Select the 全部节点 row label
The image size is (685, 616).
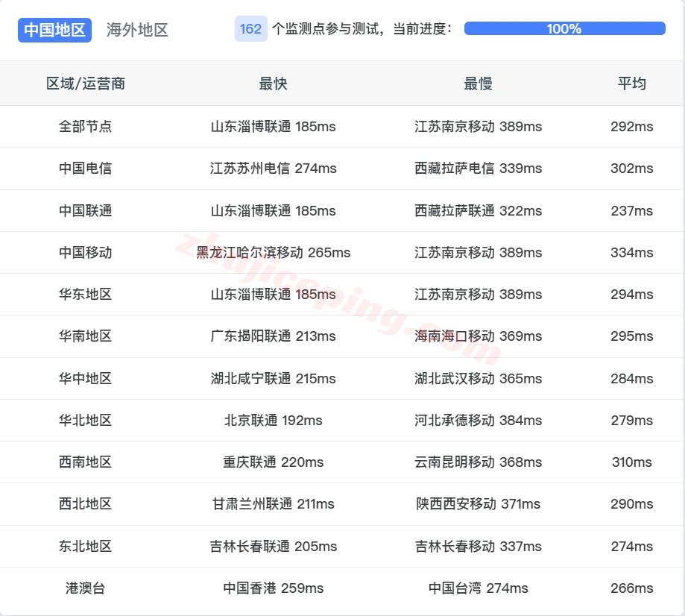85,127
